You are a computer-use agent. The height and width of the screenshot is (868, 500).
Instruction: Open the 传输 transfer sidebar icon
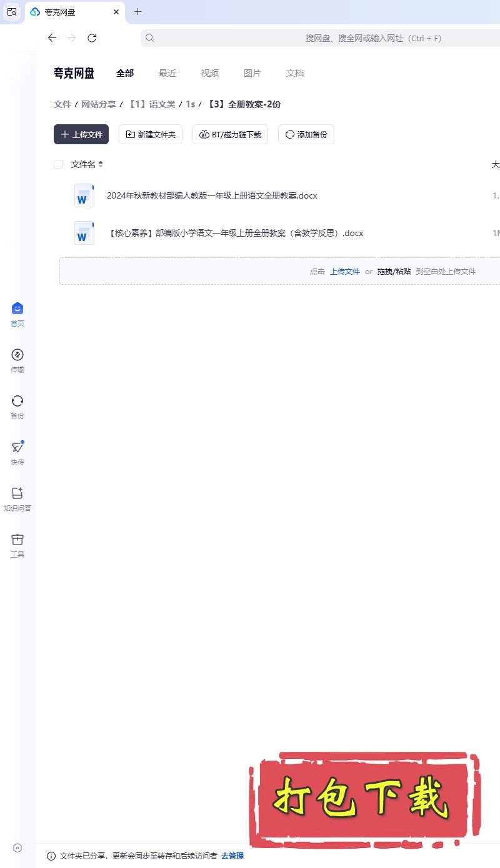point(17,355)
